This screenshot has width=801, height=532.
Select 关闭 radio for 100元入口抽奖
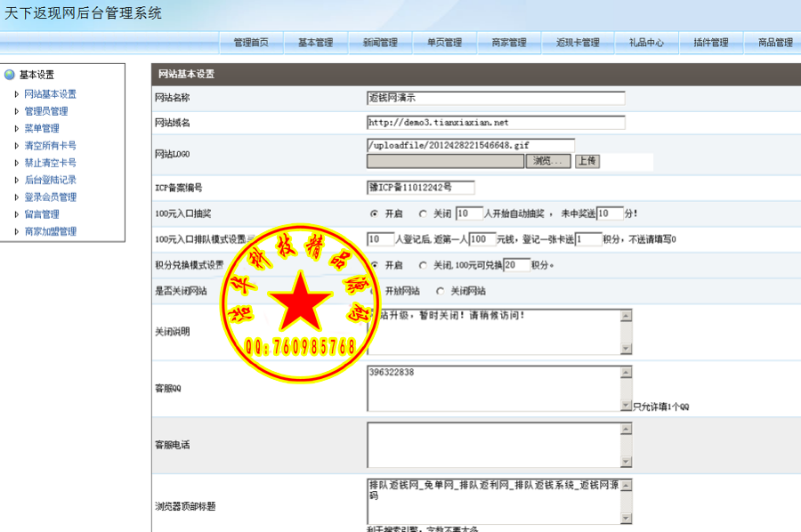tap(421, 213)
